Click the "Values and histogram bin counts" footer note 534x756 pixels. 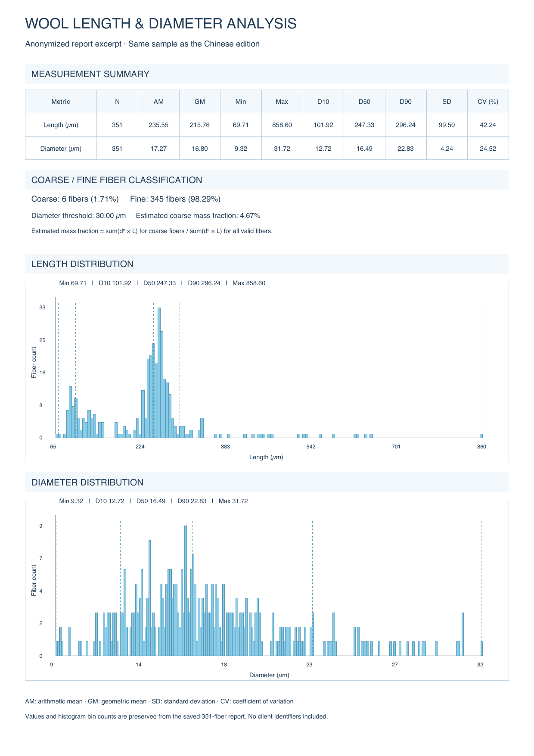coord(177,717)
